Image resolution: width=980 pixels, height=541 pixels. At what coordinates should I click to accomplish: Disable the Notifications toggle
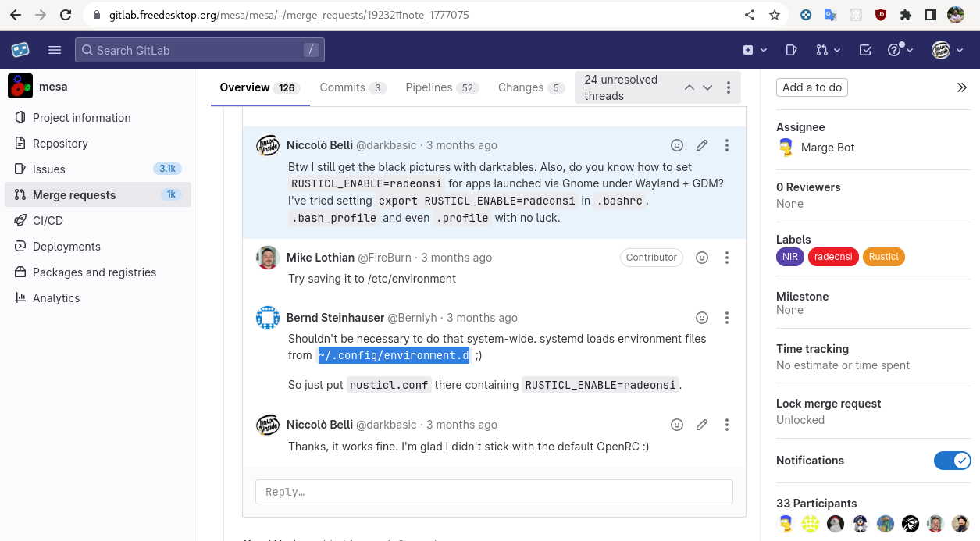pos(952,461)
